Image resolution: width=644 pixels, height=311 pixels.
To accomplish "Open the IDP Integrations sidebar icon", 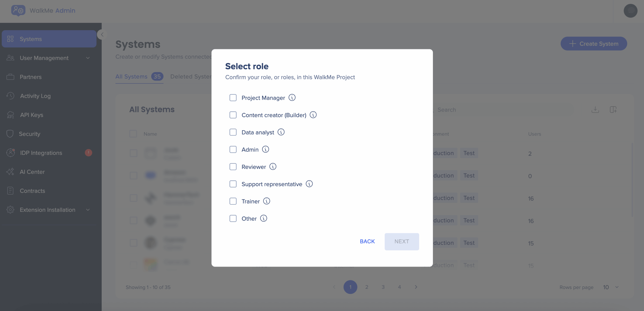I will [x=10, y=153].
